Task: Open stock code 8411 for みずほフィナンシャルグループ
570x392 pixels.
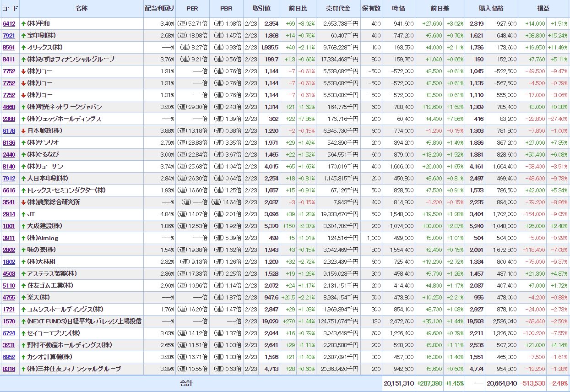Action: point(9,60)
